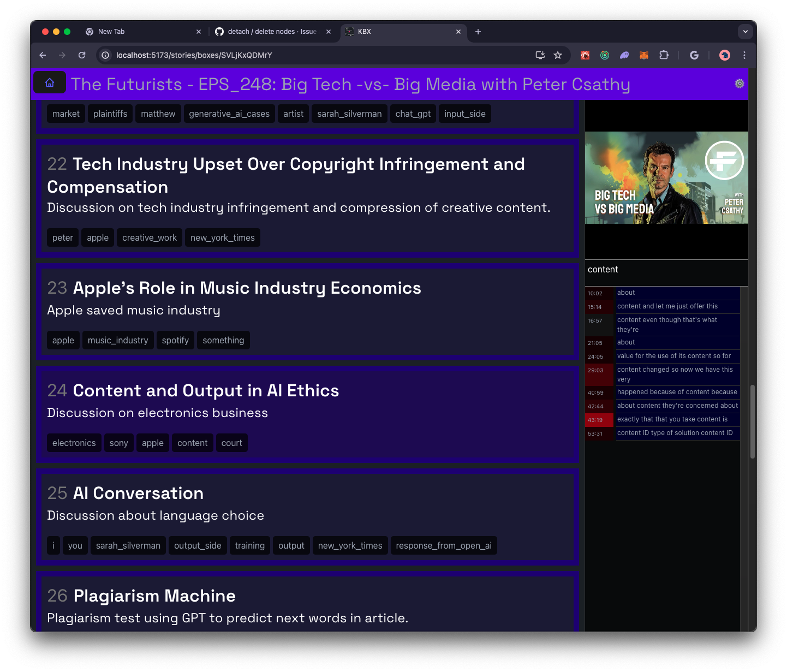Click the matthew tag

pyautogui.click(x=158, y=114)
